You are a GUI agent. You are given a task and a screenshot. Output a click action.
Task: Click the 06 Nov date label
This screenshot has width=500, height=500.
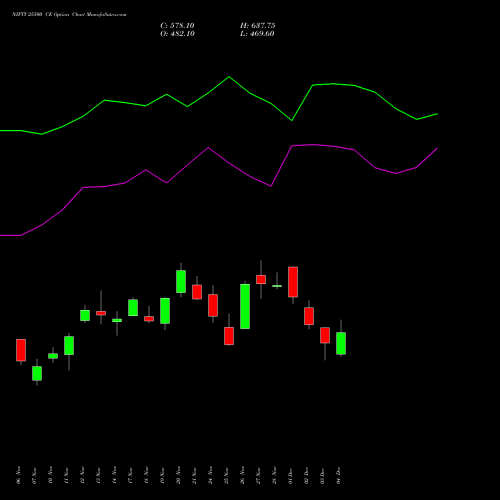pos(18,475)
